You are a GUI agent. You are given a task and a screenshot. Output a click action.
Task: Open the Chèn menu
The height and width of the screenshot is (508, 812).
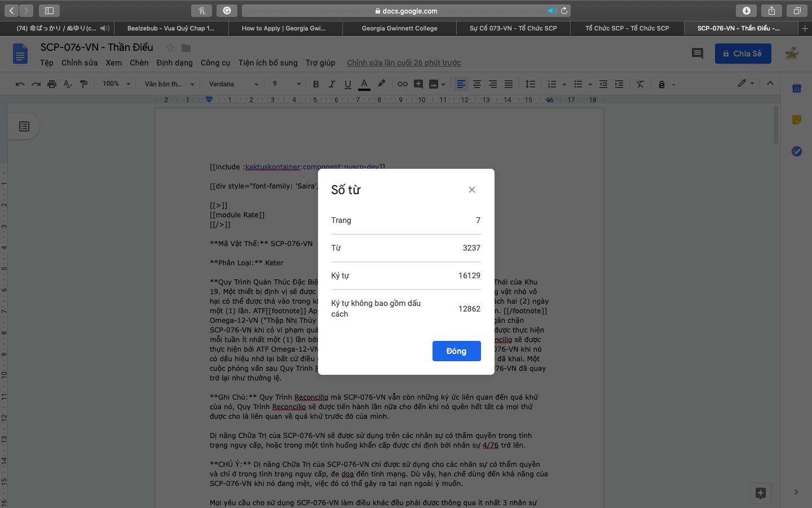[139, 63]
